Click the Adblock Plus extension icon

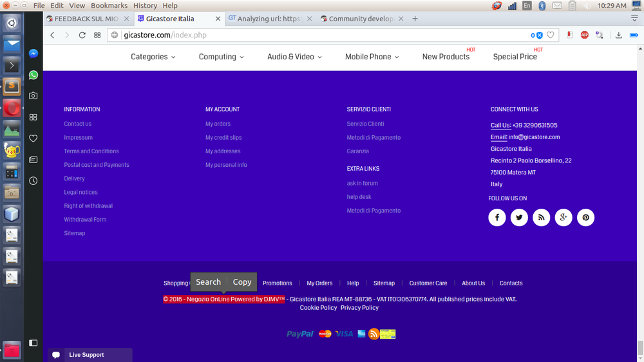point(585,35)
